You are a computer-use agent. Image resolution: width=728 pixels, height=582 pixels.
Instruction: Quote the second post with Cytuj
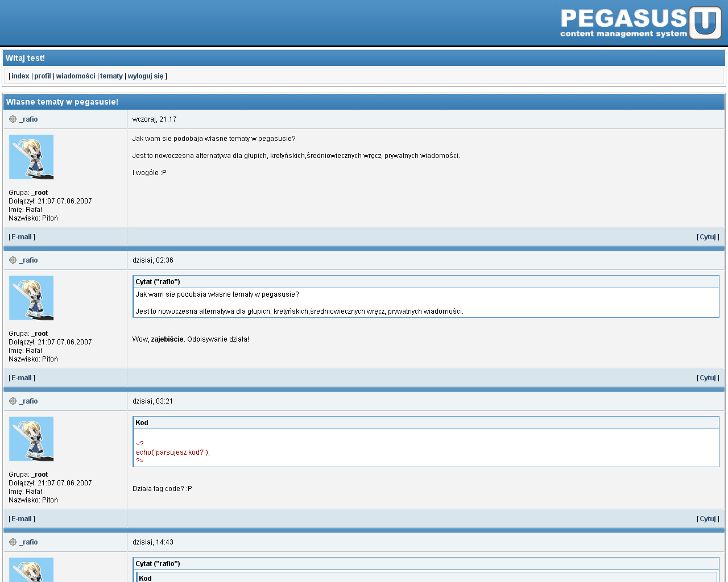coord(708,378)
